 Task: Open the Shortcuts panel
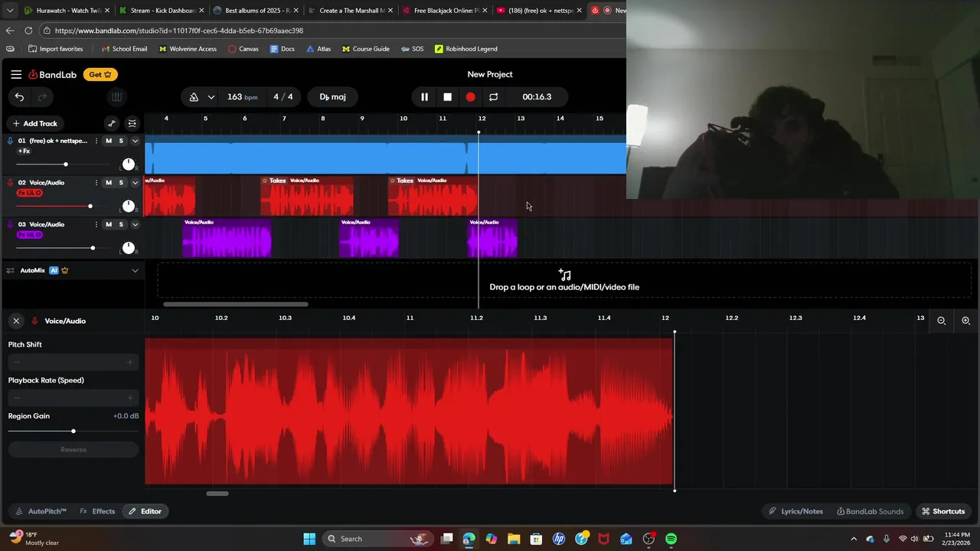coord(943,511)
